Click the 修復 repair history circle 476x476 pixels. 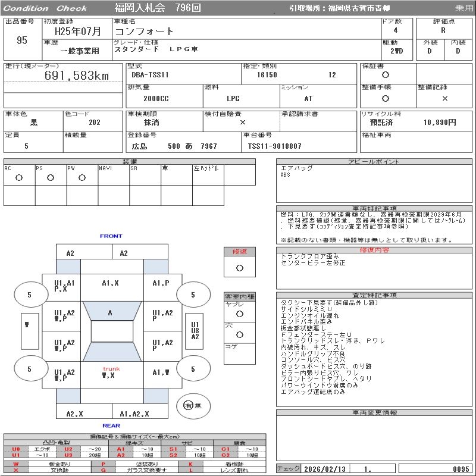240,268
